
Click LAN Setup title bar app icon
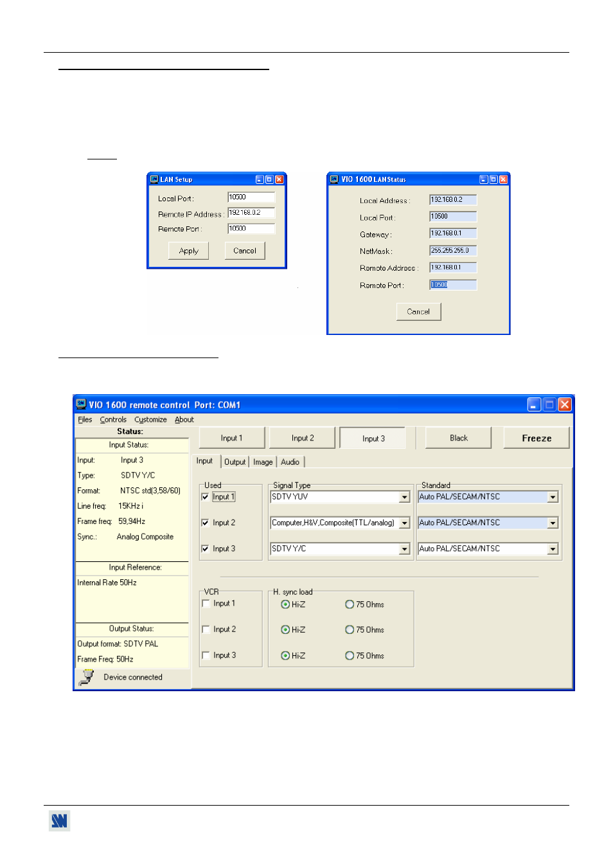click(154, 179)
